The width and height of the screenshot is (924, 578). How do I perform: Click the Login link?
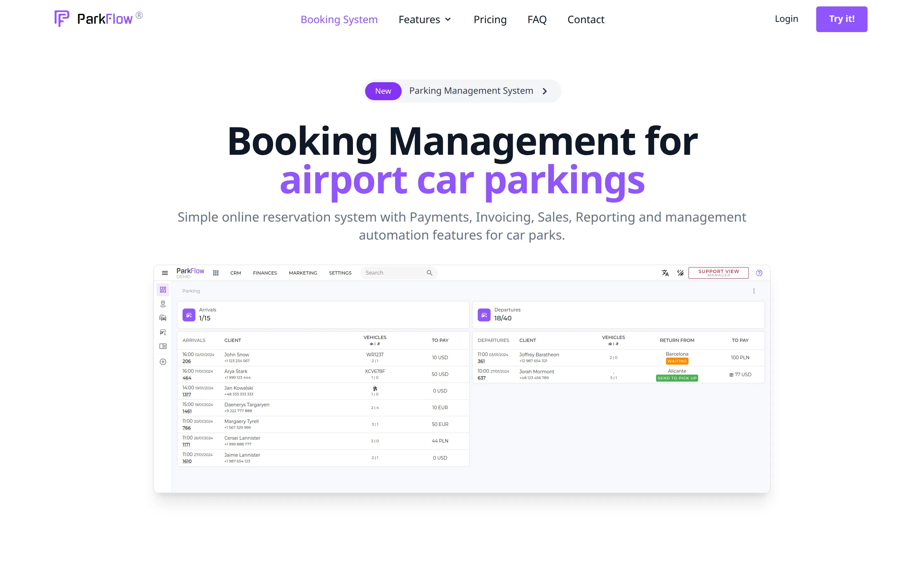(x=787, y=19)
